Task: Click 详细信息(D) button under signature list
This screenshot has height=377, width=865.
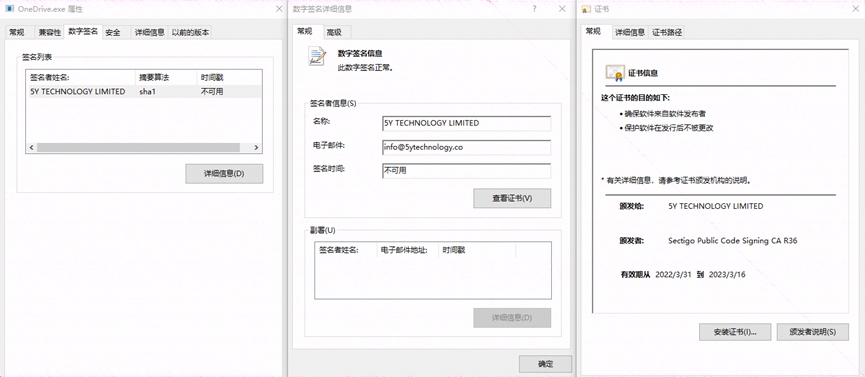Action: (x=224, y=173)
